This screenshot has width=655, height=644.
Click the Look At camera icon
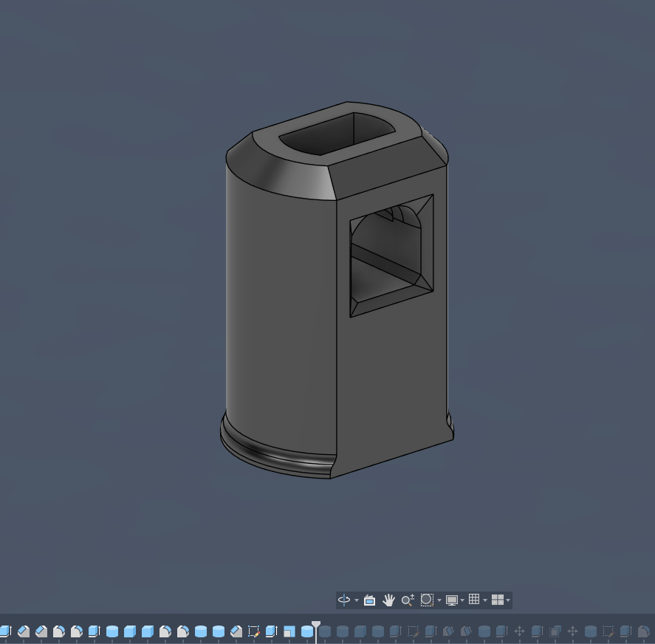pos(370,600)
